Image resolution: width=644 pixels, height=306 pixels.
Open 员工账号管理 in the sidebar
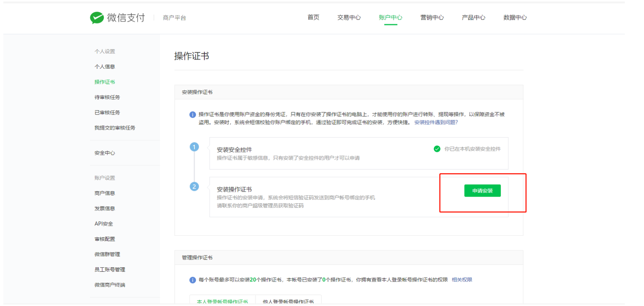click(109, 270)
